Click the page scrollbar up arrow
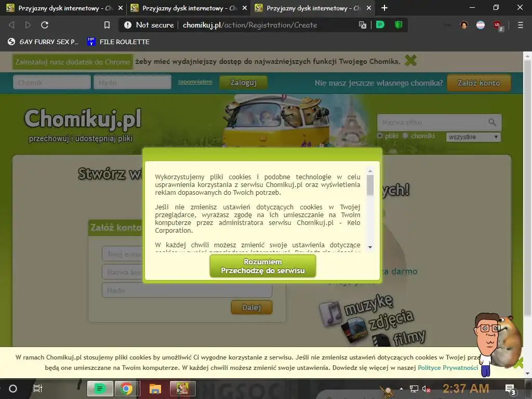Viewport: 532px width, 399px height. pos(528,56)
